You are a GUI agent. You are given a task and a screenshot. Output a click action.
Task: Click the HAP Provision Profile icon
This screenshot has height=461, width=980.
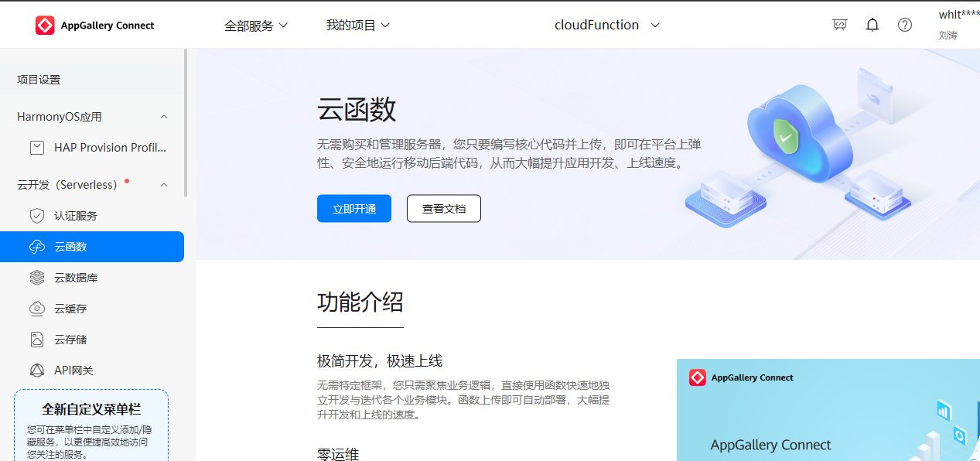pyautogui.click(x=37, y=148)
